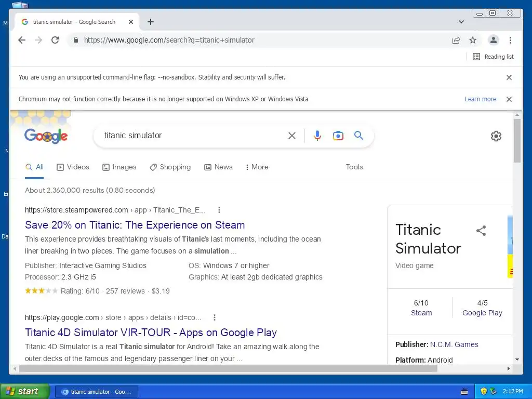Image resolution: width=532 pixels, height=399 pixels.
Task: Open the search Tools options
Action: click(x=354, y=167)
